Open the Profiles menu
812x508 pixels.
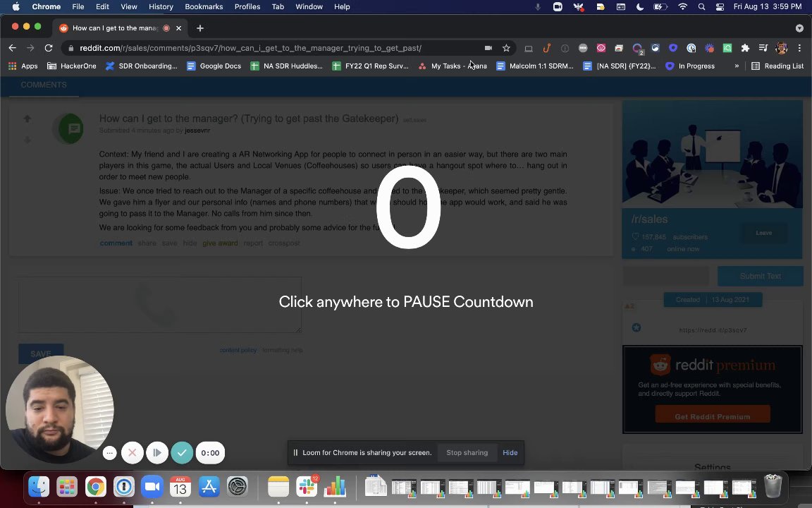[x=247, y=7]
